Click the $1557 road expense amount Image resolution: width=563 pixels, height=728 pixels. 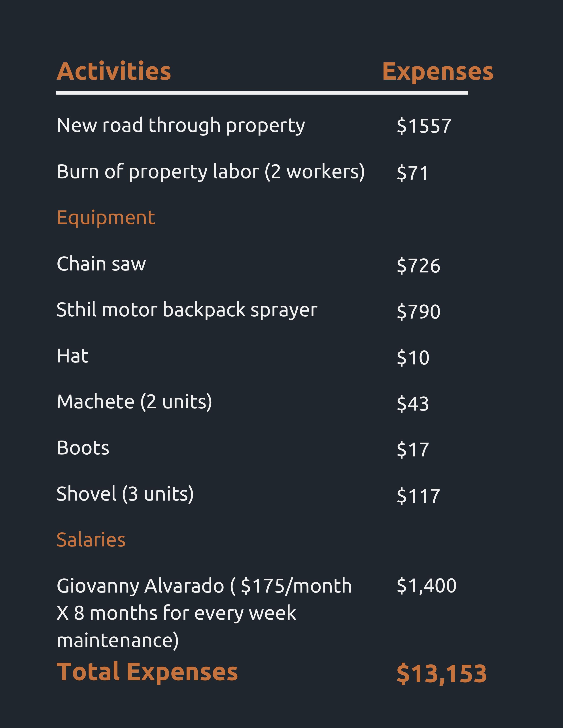point(424,126)
